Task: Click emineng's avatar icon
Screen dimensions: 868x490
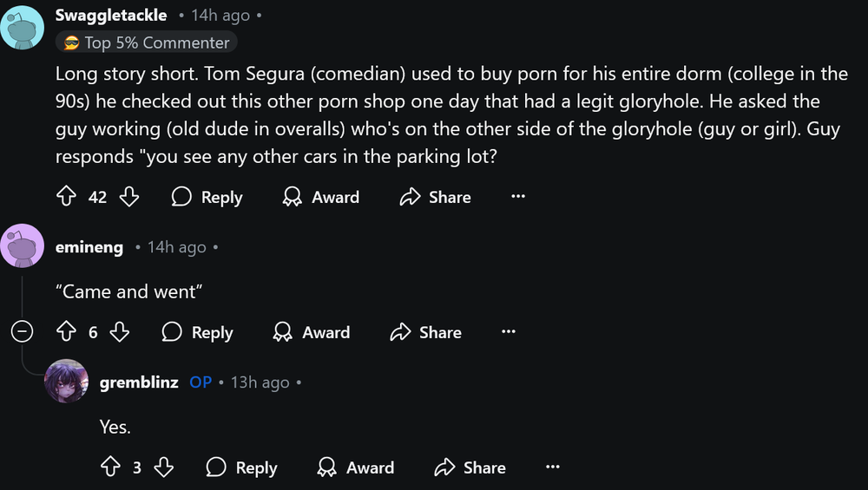Action: (23, 247)
